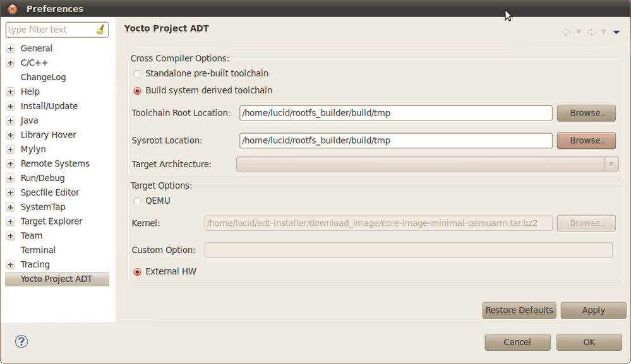
Task: Open the help question mark icon
Action: 21,341
